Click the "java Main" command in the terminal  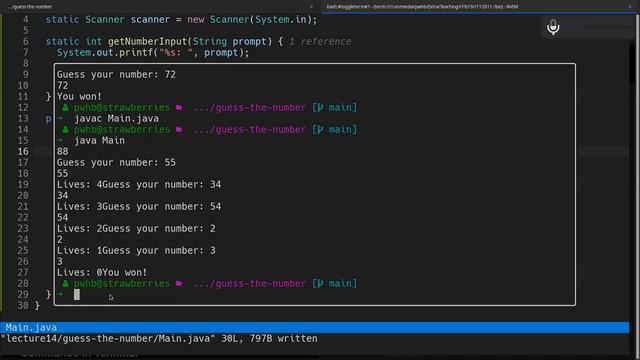(x=99, y=140)
